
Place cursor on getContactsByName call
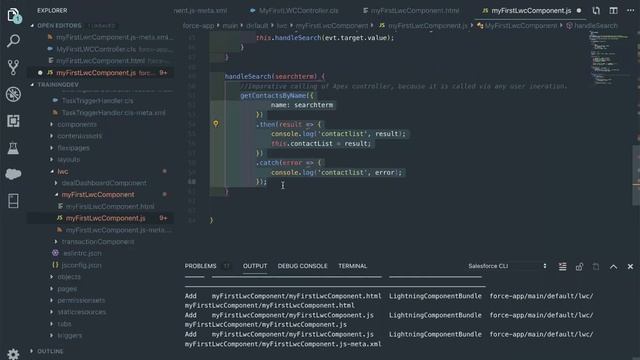(273, 96)
